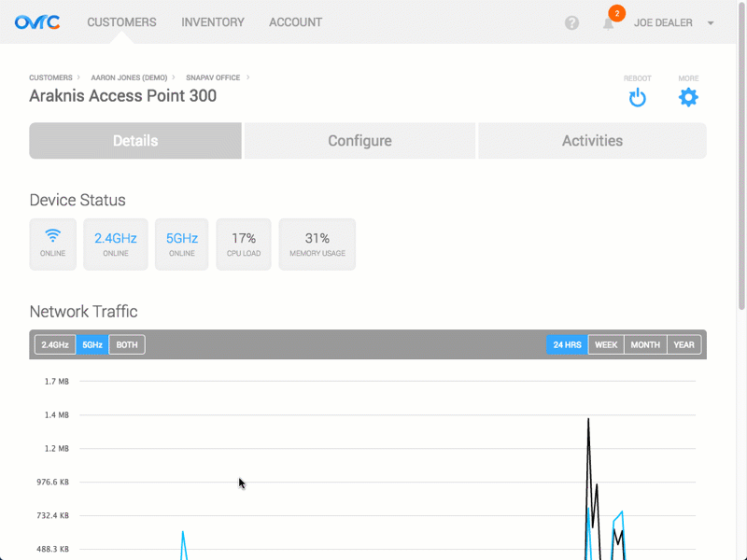Select the Both bands traffic filter
The image size is (747, 560).
[127, 344]
